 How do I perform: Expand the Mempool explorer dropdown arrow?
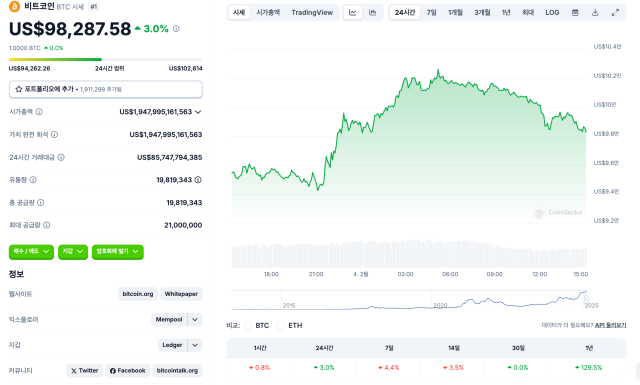(195, 319)
